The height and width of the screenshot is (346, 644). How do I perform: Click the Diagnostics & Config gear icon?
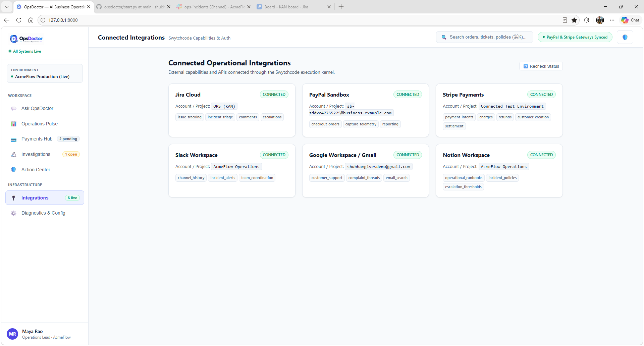(x=13, y=213)
